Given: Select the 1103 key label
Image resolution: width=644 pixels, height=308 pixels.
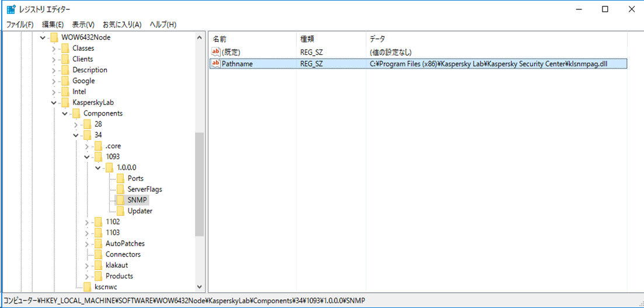Looking at the screenshot, I should (x=113, y=233).
